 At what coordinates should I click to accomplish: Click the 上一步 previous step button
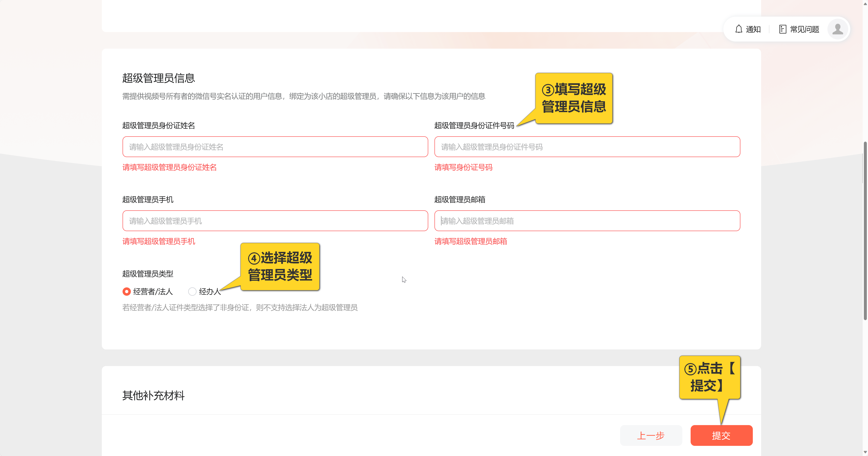[x=651, y=435]
